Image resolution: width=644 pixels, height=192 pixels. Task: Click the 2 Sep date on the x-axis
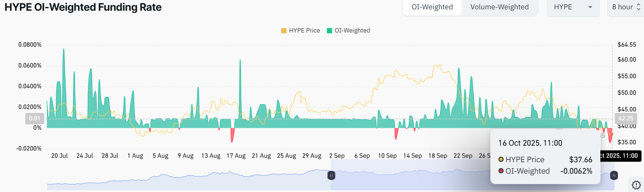coord(337,156)
